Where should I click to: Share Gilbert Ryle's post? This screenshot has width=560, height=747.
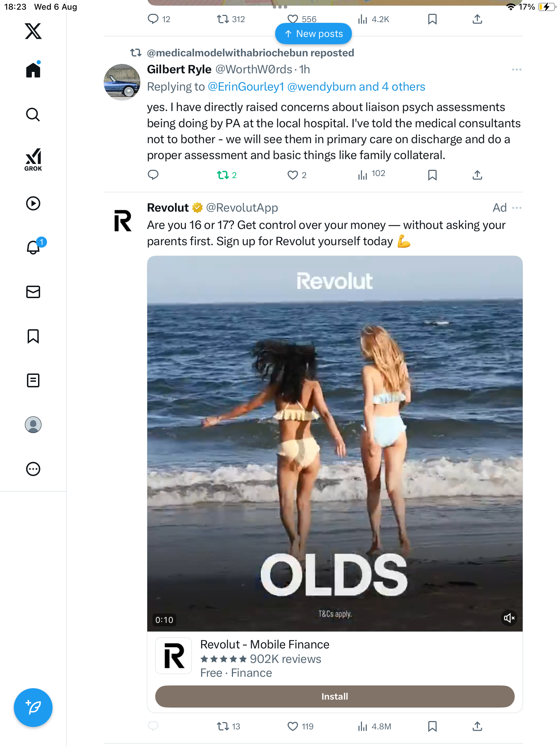pos(477,175)
